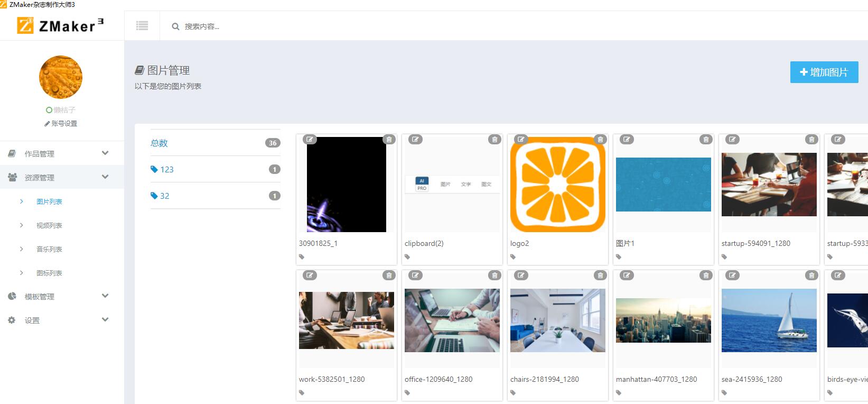Open 视频列表 in the sidebar
This screenshot has height=404, width=868.
click(x=49, y=225)
